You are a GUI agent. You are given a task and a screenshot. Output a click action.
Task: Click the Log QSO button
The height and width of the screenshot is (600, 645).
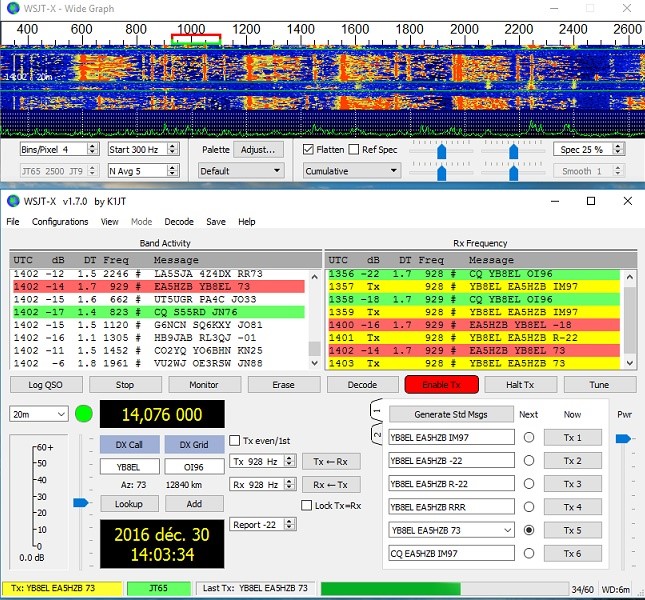46,385
